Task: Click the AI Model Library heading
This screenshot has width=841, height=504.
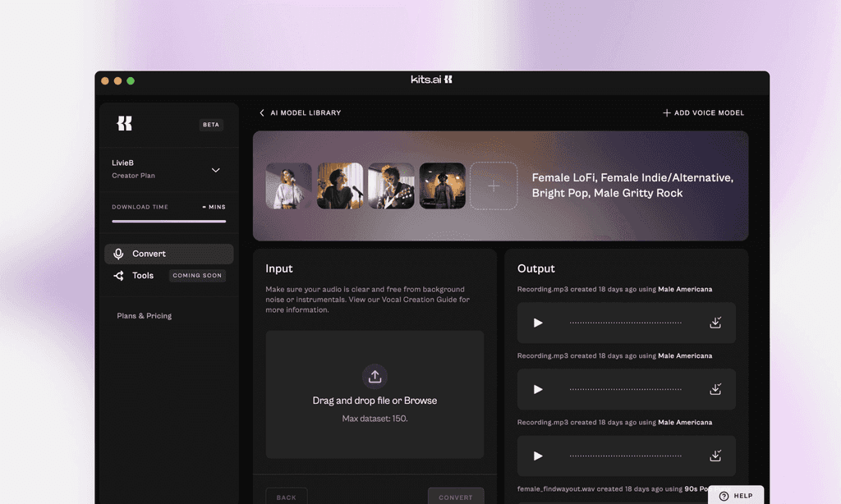Action: (306, 112)
